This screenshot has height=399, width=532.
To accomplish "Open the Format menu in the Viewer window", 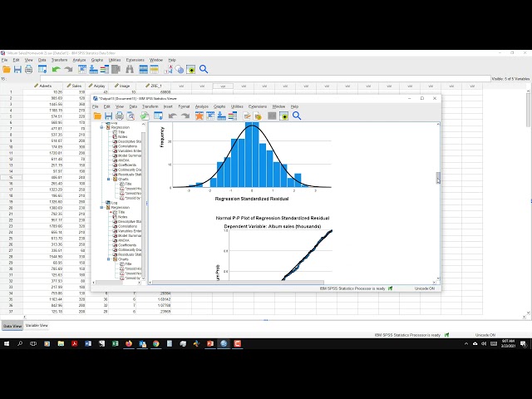I will pos(184,106).
